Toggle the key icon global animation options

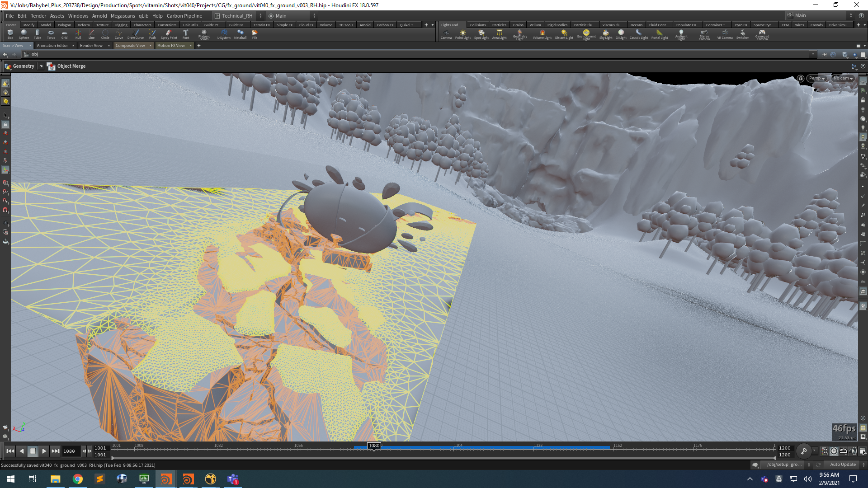pyautogui.click(x=804, y=451)
